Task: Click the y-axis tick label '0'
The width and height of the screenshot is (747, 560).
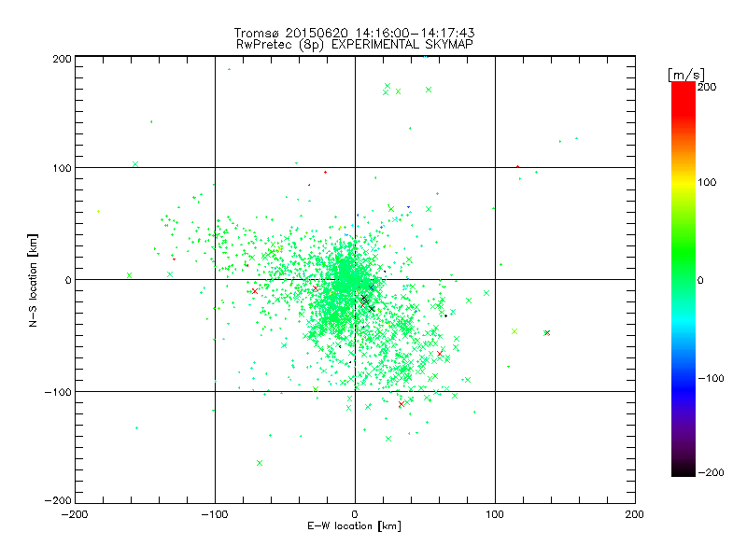Action: 68,280
